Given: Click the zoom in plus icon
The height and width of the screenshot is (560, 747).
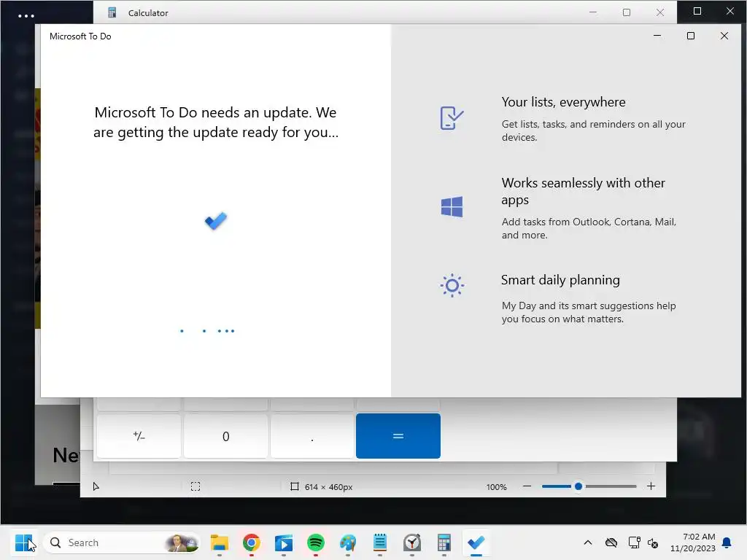Looking at the screenshot, I should 651,486.
